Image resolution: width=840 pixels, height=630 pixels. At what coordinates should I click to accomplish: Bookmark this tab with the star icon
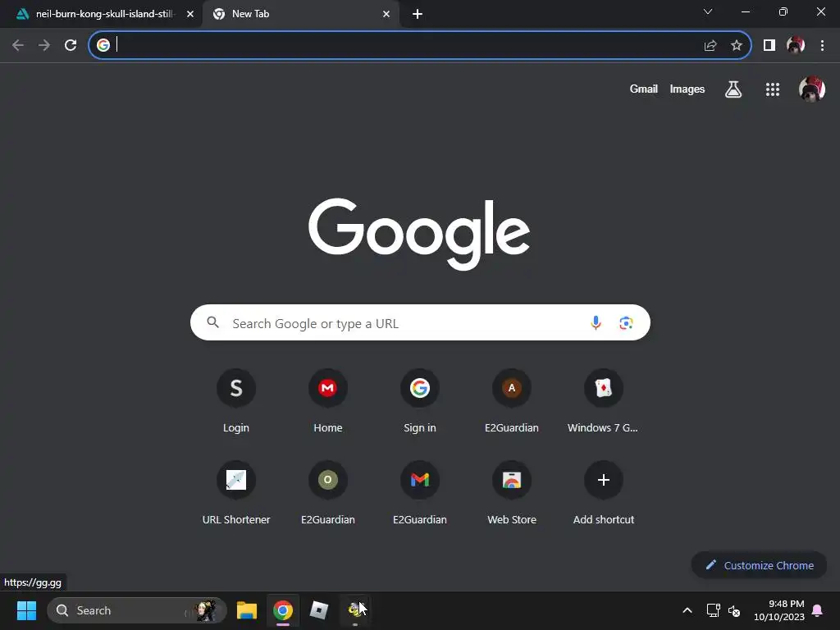click(737, 46)
